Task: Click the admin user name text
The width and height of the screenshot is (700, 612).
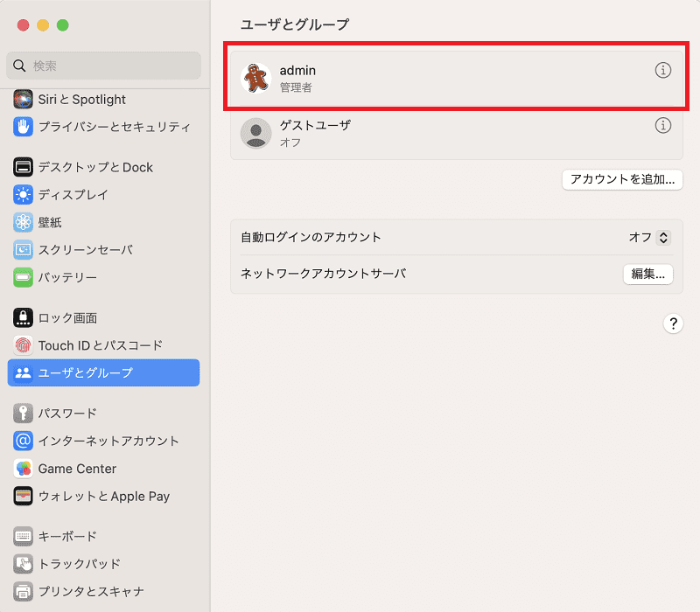Action: (x=297, y=71)
